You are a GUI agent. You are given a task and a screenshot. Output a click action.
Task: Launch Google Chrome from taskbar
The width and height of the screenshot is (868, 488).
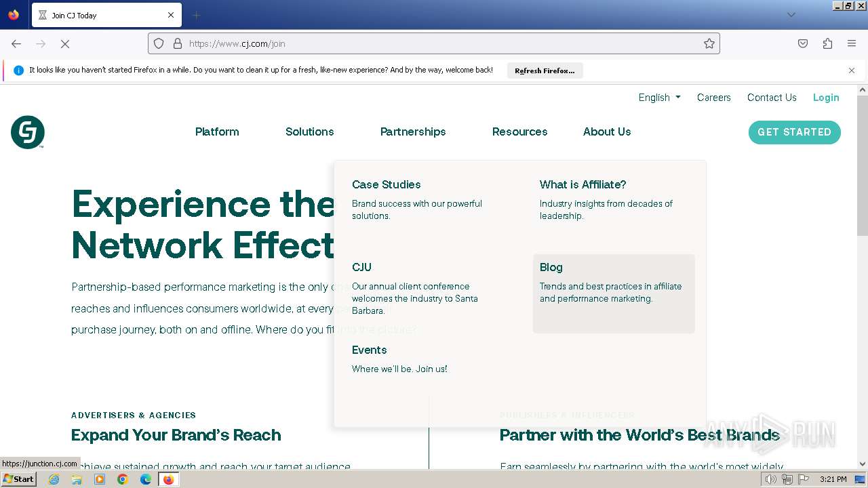tap(123, 479)
